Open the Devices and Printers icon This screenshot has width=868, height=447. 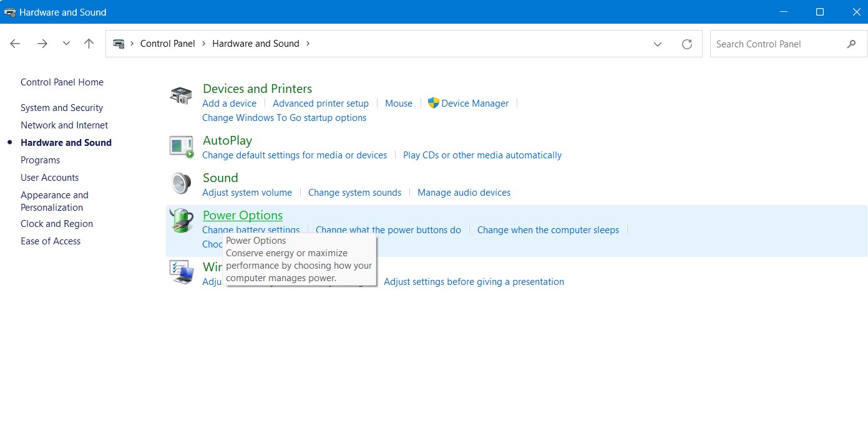click(181, 95)
